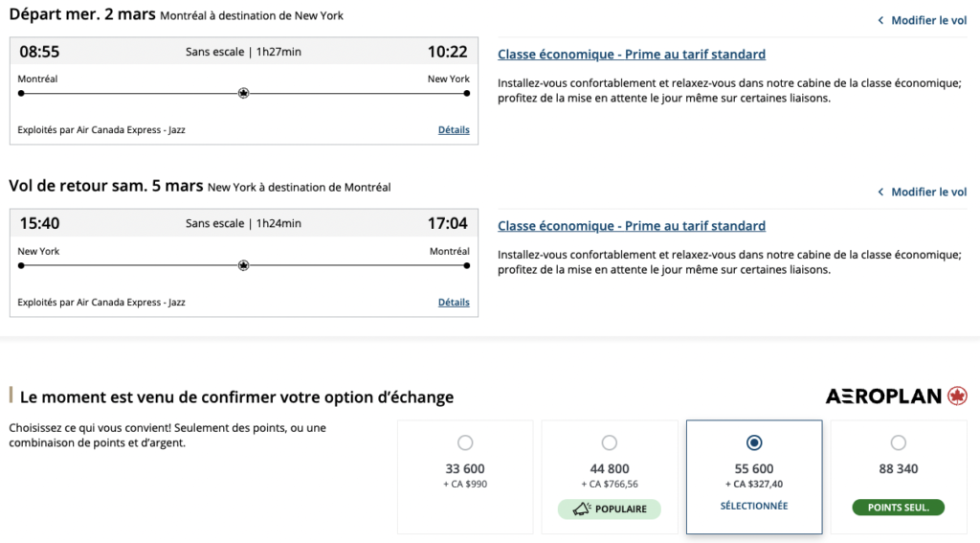Open Détails for the New York to Montréal flight

pos(454,303)
